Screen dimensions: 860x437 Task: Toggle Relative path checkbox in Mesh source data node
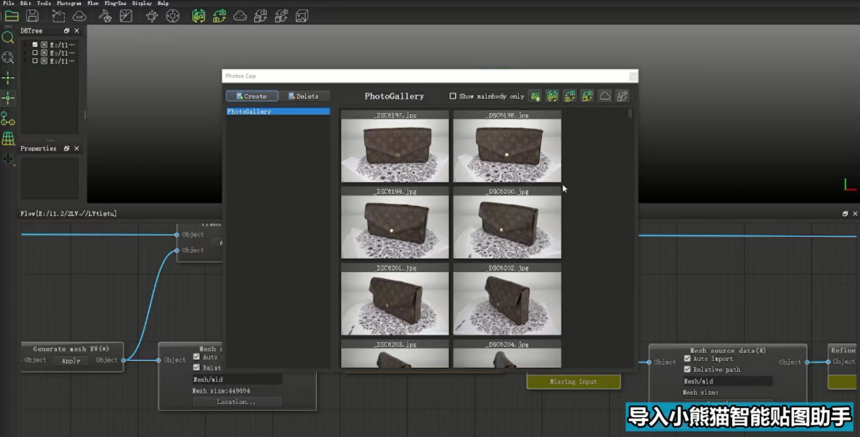687,370
